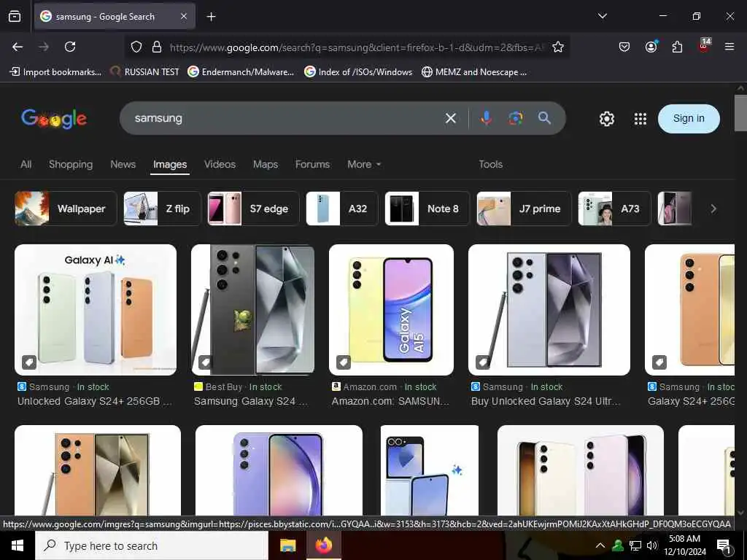
Task: Open the Galaxy AI three-phone thumbnail
Action: coord(96,310)
